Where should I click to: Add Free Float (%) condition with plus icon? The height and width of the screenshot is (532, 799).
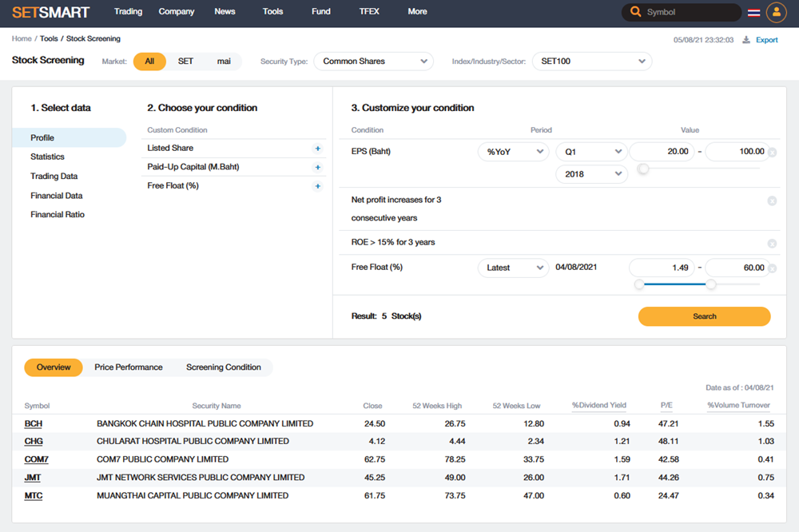coord(317,186)
